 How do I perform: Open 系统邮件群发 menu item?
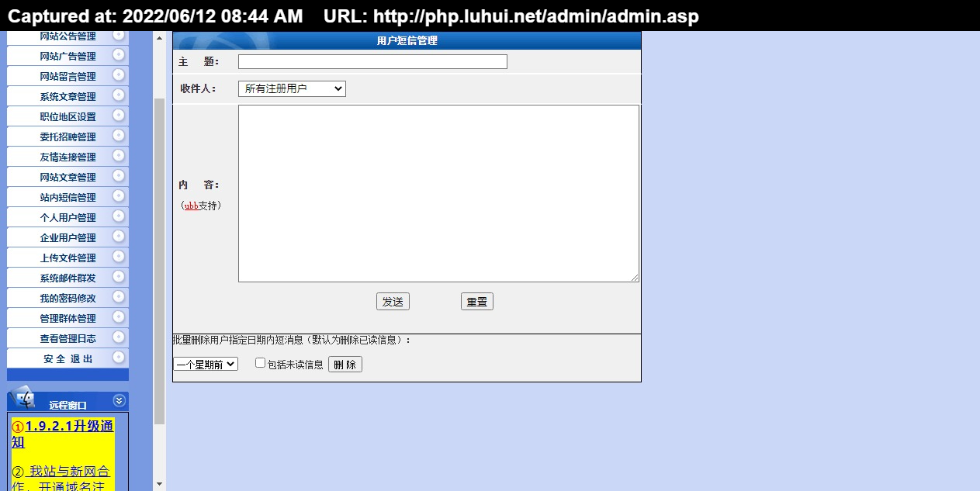tap(68, 278)
